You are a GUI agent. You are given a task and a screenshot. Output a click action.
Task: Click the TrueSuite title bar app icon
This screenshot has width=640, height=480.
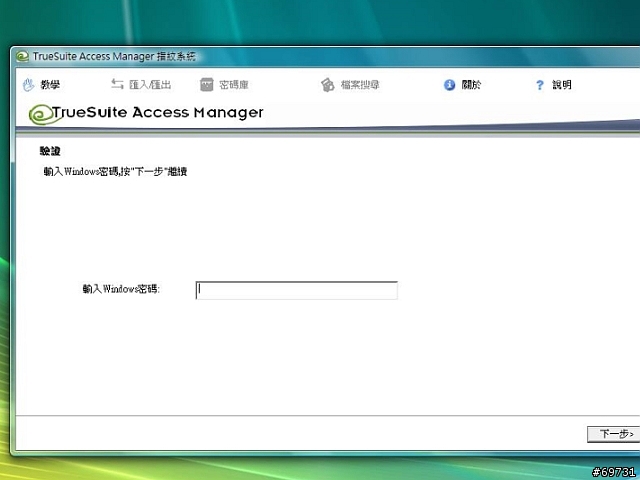pyautogui.click(x=22, y=56)
